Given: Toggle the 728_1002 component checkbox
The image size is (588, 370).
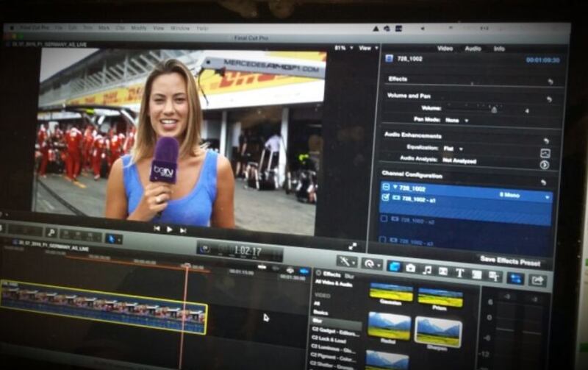Looking at the screenshot, I should coord(385,187).
